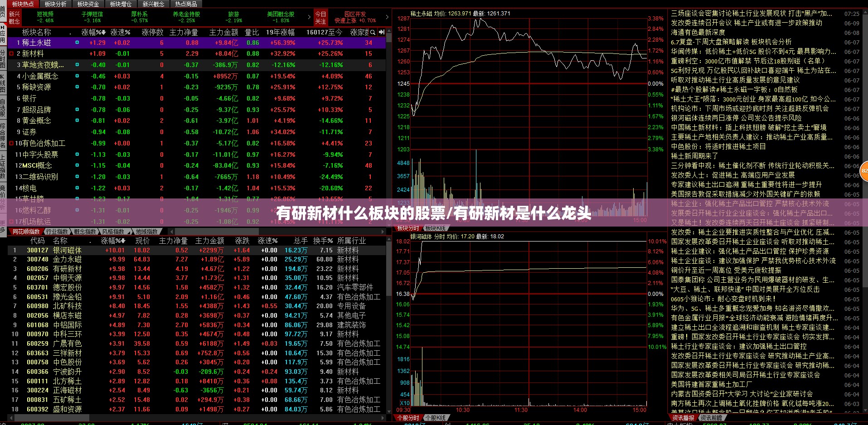Switch to 新兴概念 tab

click(153, 4)
